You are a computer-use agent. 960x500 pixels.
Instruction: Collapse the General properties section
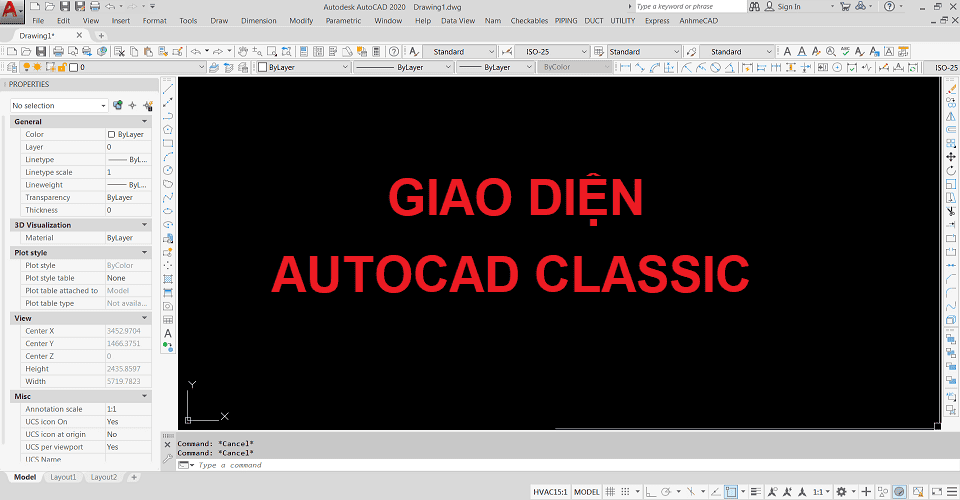[x=144, y=121]
